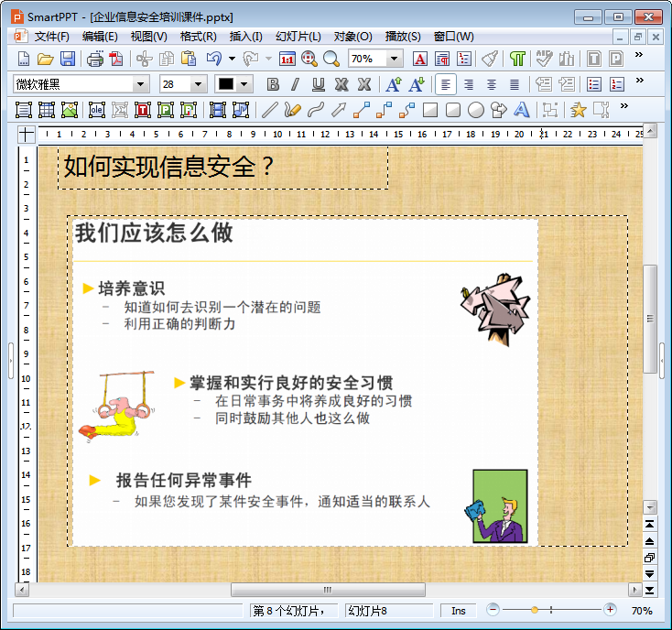Toggle italic formatting
The width and height of the screenshot is (672, 630).
pos(296,84)
